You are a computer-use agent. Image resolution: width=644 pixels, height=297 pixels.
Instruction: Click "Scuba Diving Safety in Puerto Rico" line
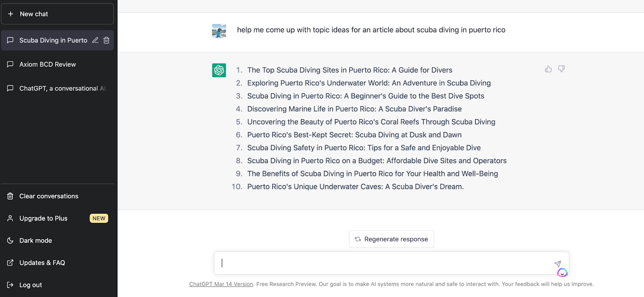364,148
